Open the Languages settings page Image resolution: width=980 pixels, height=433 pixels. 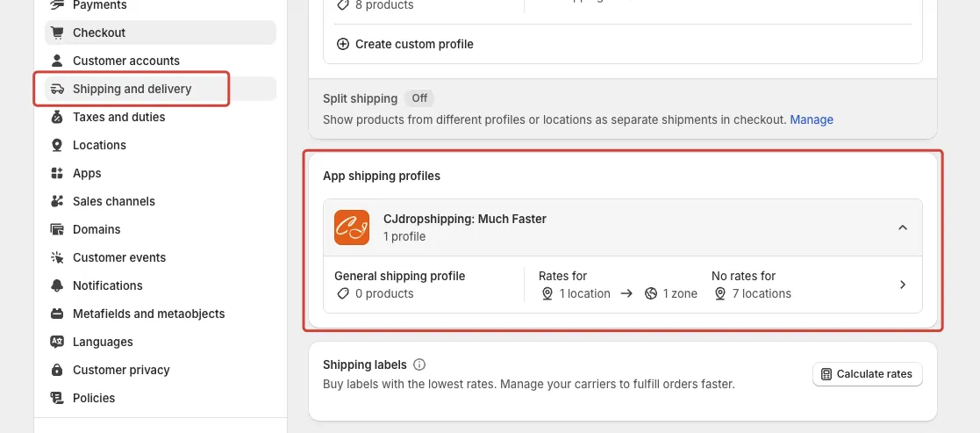[x=103, y=342]
